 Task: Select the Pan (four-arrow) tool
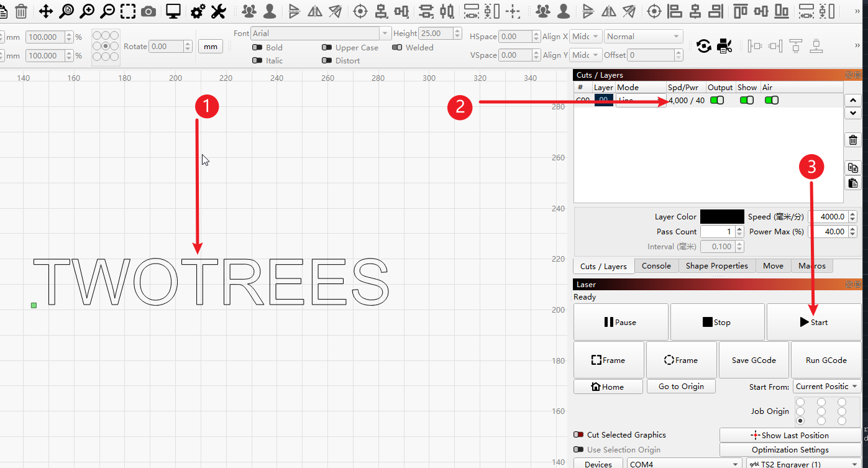click(x=45, y=11)
